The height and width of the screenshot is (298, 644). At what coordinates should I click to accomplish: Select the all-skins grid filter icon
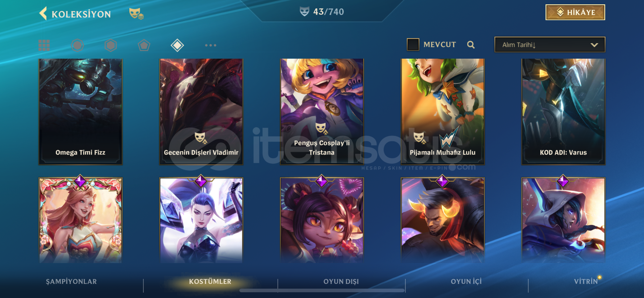pos(44,45)
